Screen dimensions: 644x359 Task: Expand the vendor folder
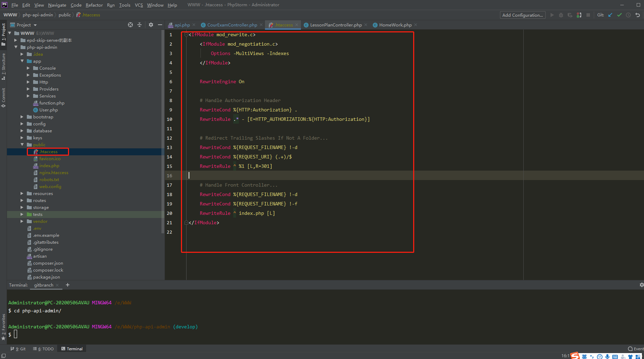point(22,221)
